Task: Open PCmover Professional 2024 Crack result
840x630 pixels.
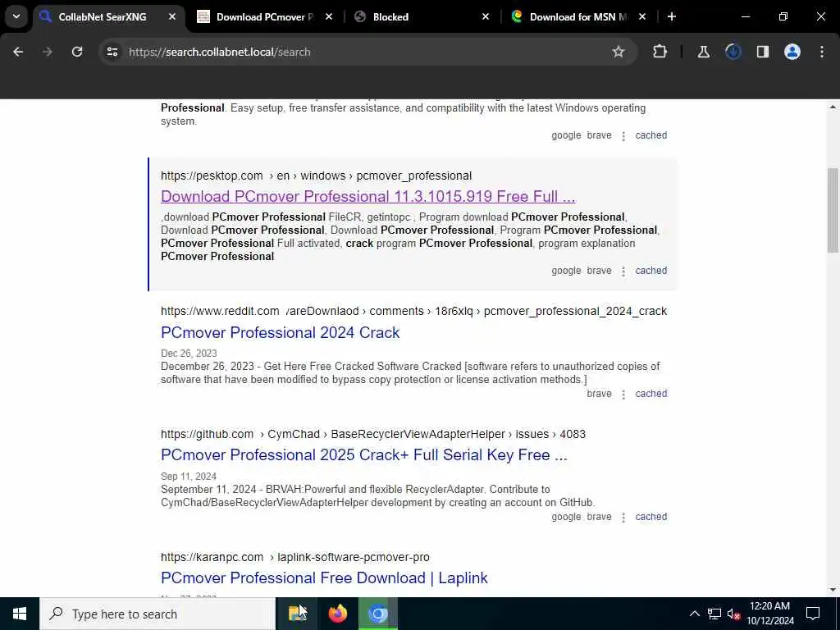Action: (x=281, y=333)
